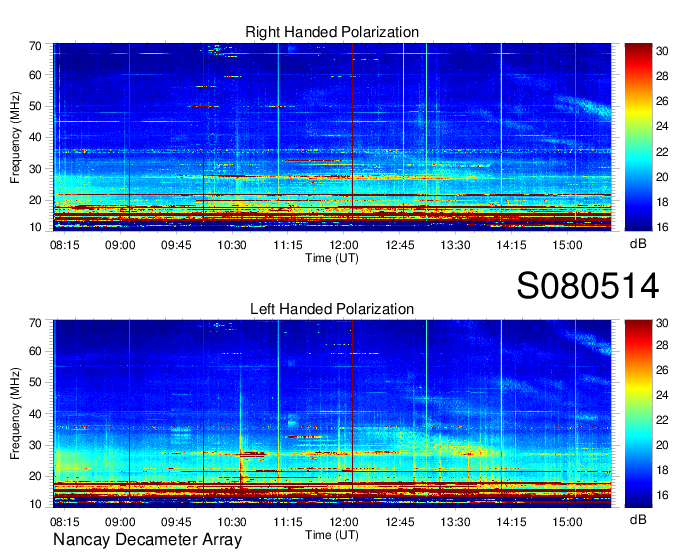Click the 16 dB label on Right Handed color bar
The width and height of the screenshot is (680, 552).
click(x=662, y=227)
